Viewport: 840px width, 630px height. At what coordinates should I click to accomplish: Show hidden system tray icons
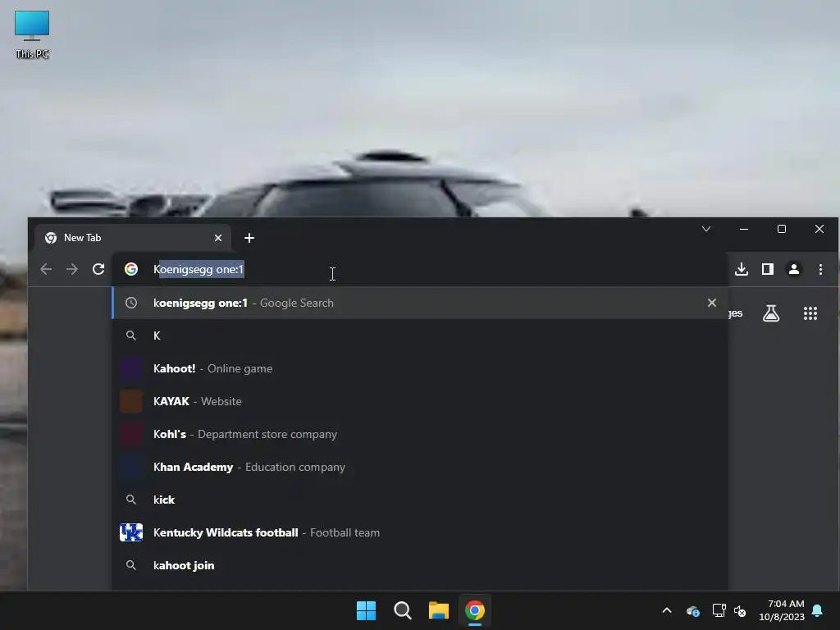coord(667,610)
